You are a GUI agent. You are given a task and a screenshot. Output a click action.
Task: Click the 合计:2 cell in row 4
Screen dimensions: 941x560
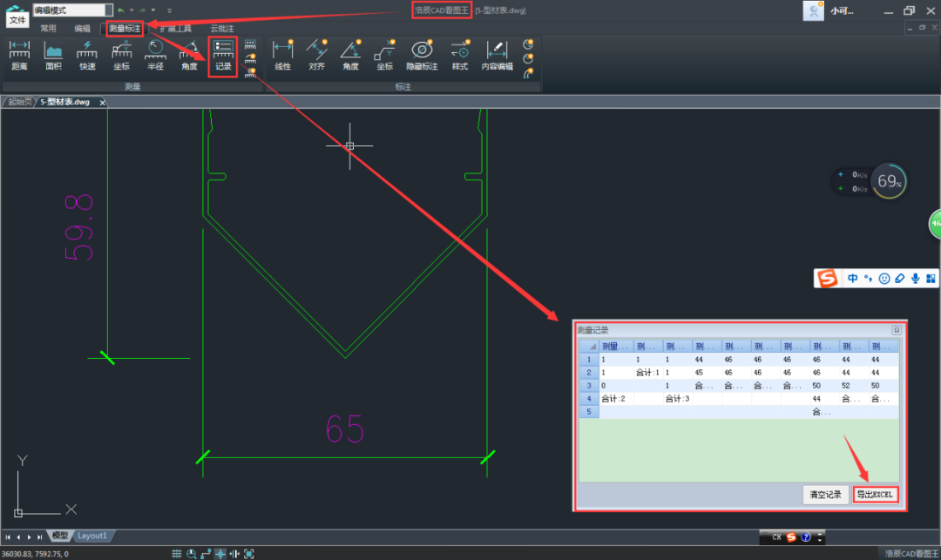616,399
